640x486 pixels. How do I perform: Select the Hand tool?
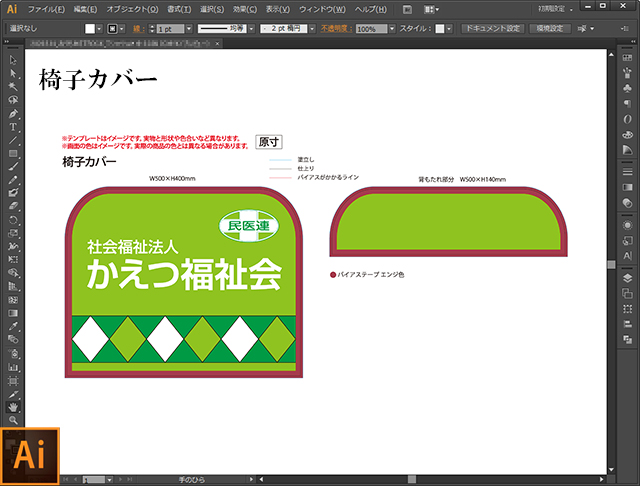click(13, 407)
